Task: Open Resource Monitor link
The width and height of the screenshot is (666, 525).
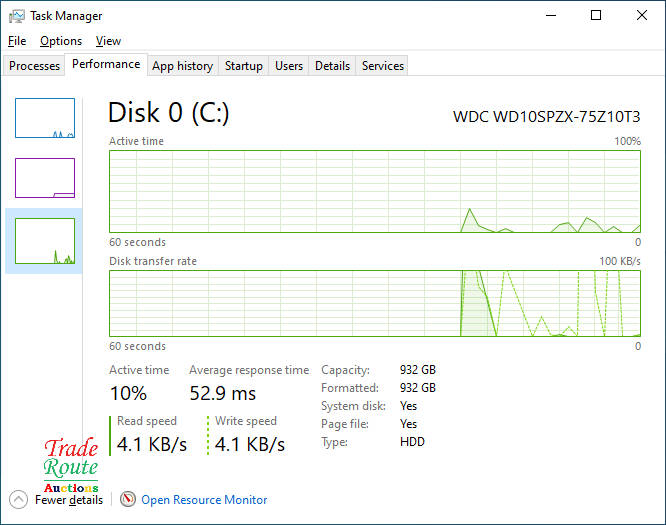Action: click(204, 500)
